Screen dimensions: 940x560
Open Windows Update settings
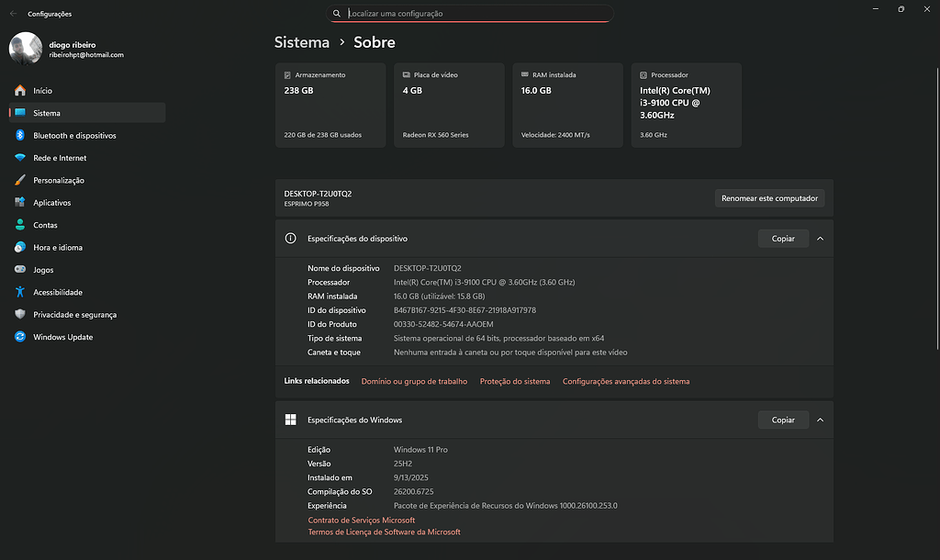(x=69, y=337)
